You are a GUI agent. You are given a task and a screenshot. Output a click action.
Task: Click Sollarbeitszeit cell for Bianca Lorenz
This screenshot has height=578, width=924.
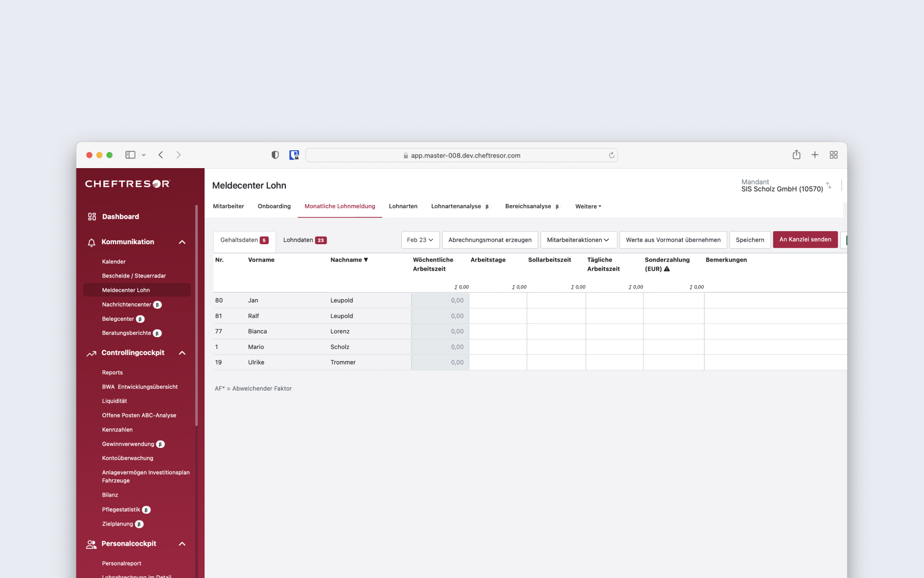[x=556, y=331]
